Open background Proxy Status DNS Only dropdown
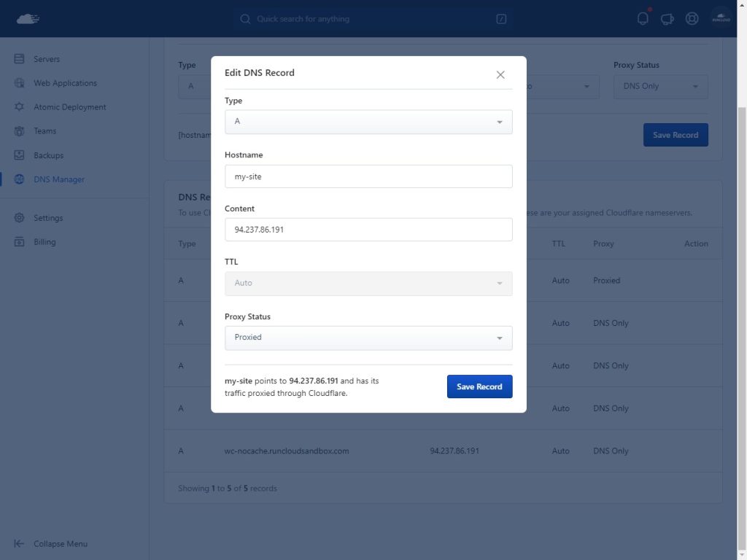The height and width of the screenshot is (560, 747). click(660, 87)
